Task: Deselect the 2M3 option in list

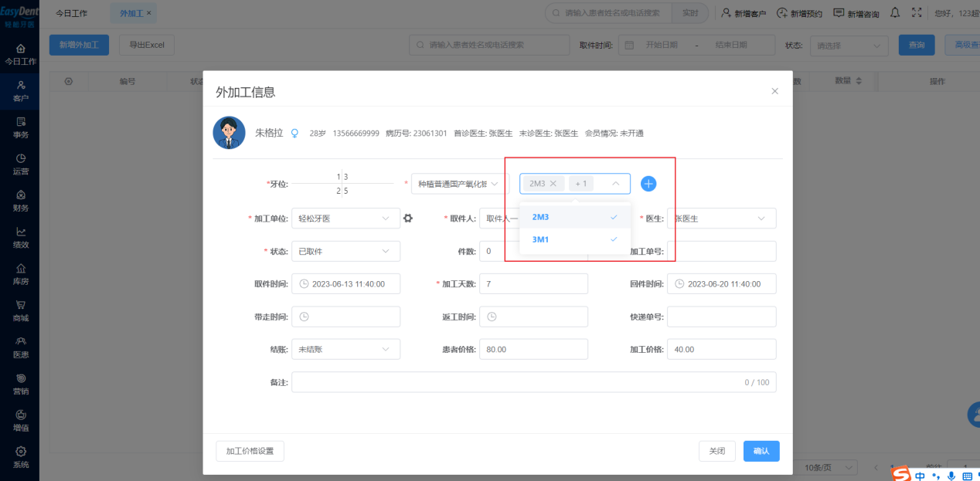Action: tap(575, 217)
